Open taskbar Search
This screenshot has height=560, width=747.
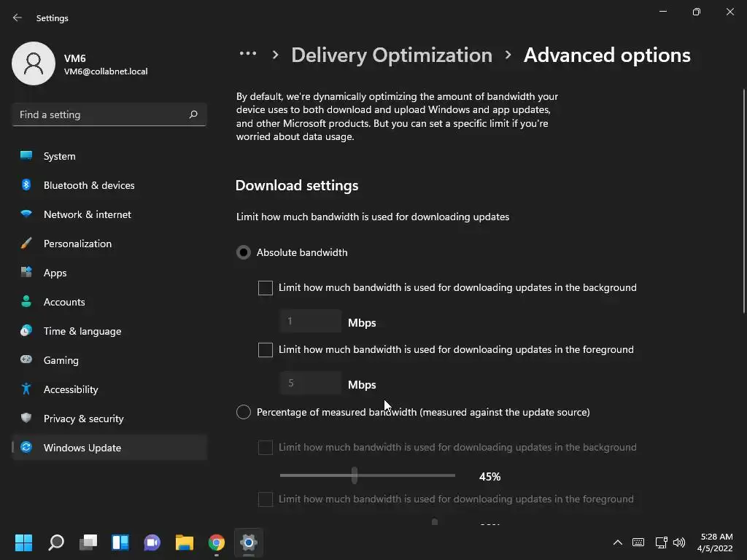[56, 542]
